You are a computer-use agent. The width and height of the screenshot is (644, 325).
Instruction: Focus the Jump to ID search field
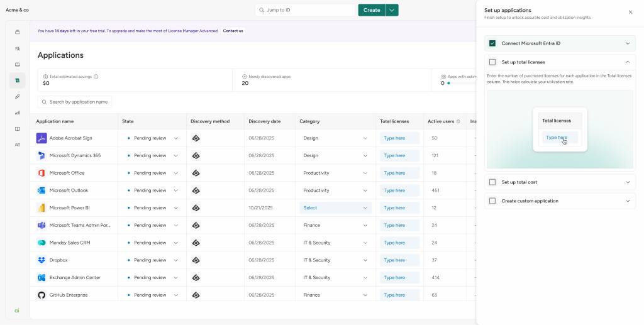(x=305, y=10)
